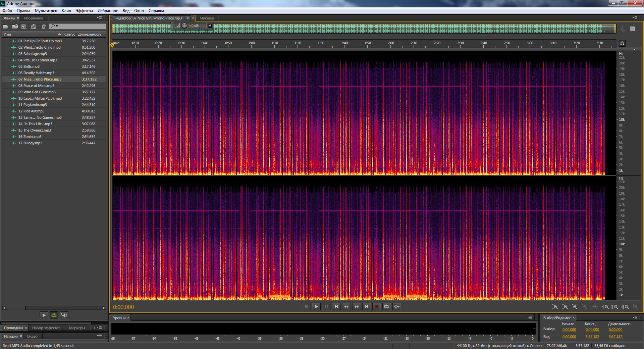This screenshot has width=644, height=349.
Task: Click Zoom In Amplitude magnifier icon
Action: (555, 307)
